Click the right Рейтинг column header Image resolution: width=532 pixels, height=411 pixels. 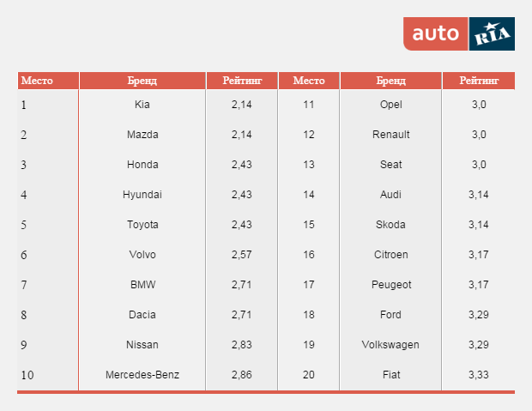click(x=478, y=81)
